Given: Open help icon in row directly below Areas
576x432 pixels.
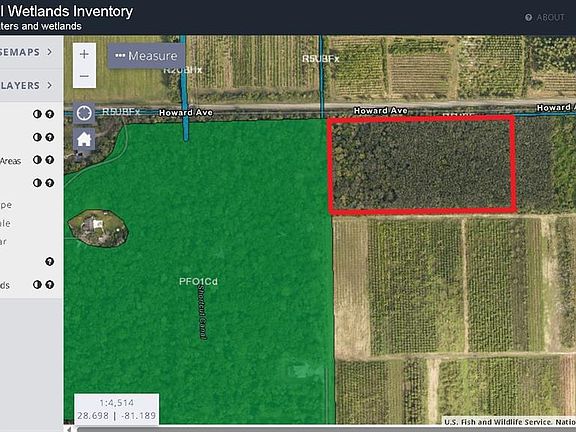Looking at the screenshot, I should coord(50,183).
